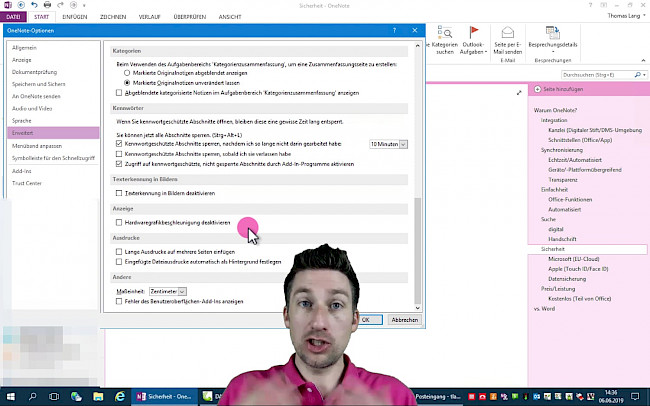Click the Abbrechen button

pos(405,320)
